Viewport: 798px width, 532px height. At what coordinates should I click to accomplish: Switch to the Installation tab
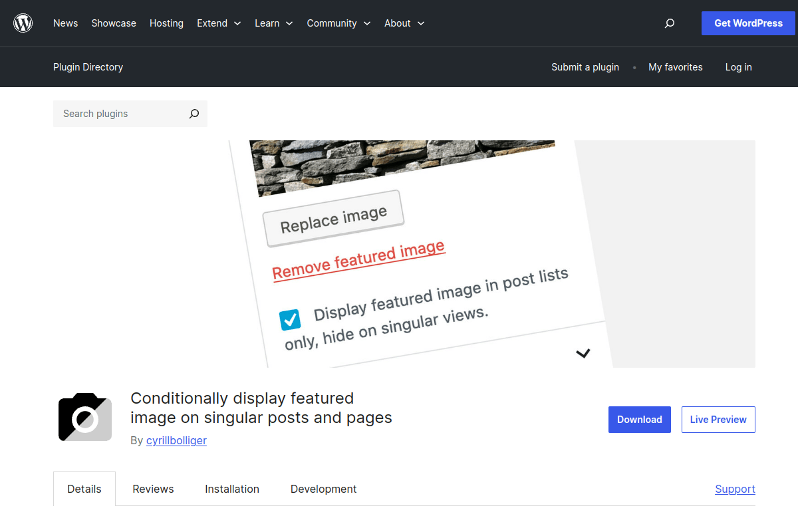[x=231, y=489]
